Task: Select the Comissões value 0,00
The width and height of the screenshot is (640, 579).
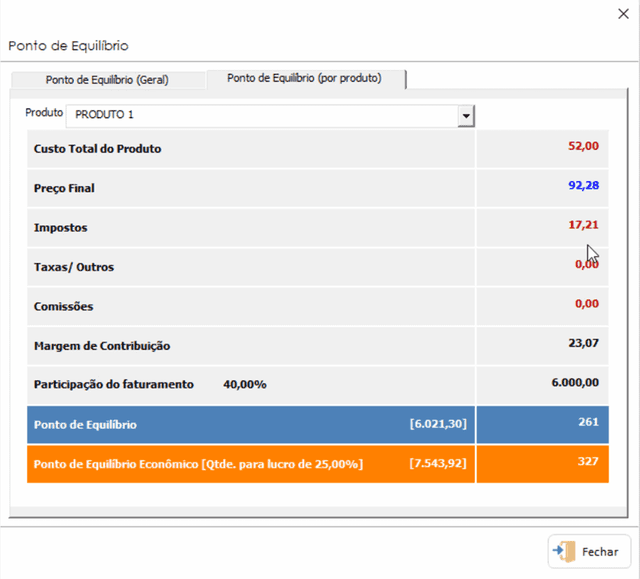Action: click(x=587, y=304)
